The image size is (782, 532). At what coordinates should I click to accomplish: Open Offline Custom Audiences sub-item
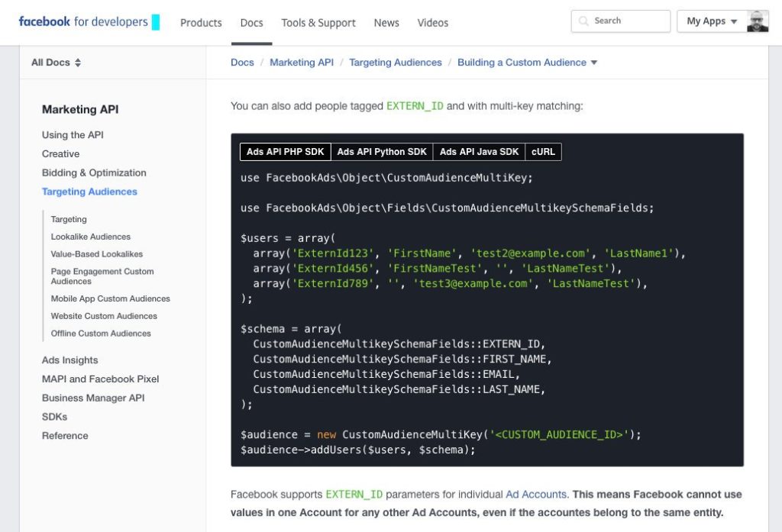[x=101, y=334]
